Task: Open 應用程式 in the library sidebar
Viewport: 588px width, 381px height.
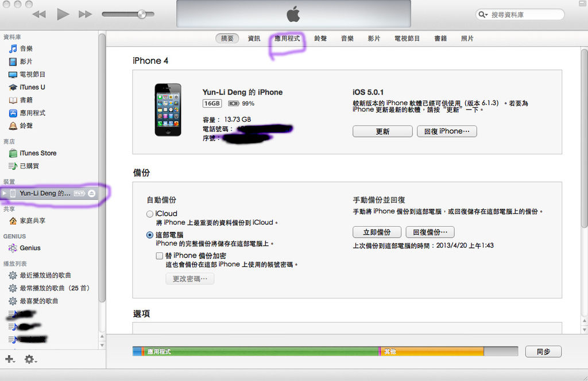Action: (26, 113)
